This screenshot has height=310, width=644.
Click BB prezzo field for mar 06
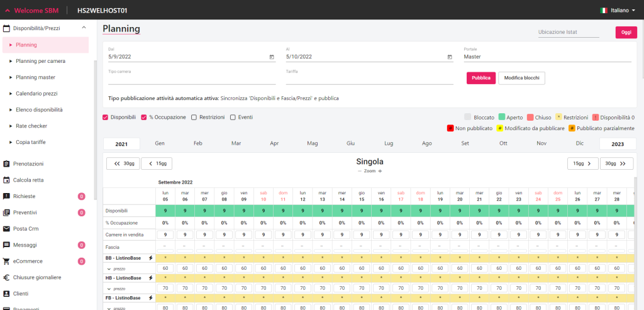point(186,268)
